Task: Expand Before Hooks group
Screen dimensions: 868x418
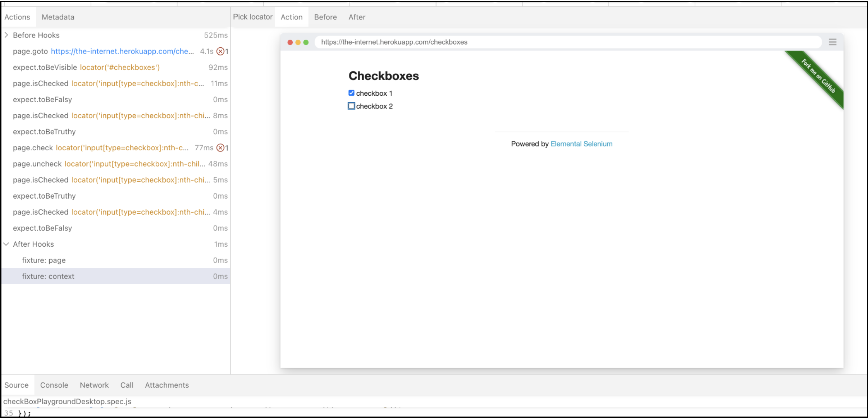Action: tap(6, 35)
